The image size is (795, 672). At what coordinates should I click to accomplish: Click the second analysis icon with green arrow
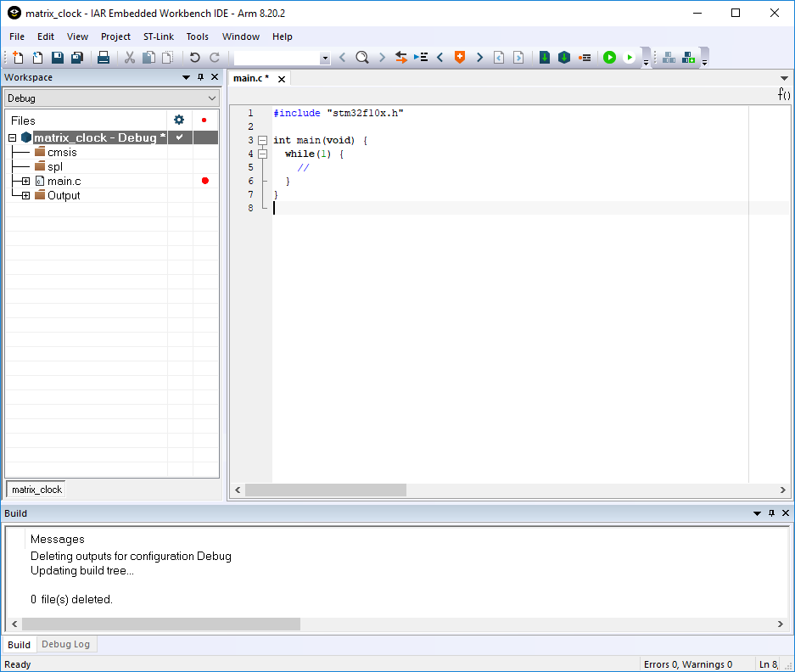(689, 58)
